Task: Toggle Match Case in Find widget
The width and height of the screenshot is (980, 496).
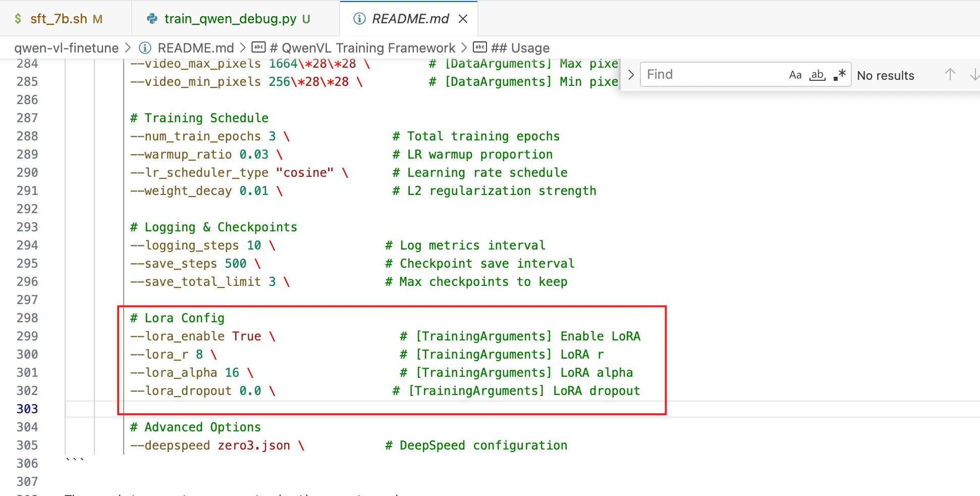Action: tap(795, 75)
